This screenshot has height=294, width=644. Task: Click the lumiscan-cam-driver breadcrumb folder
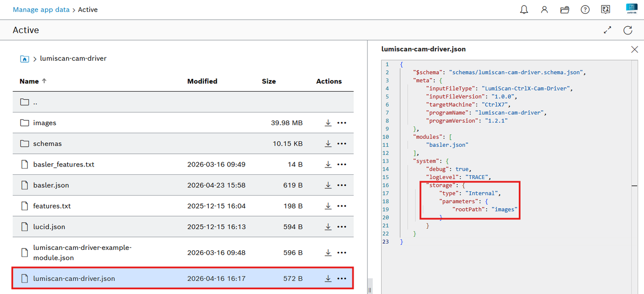coord(73,58)
